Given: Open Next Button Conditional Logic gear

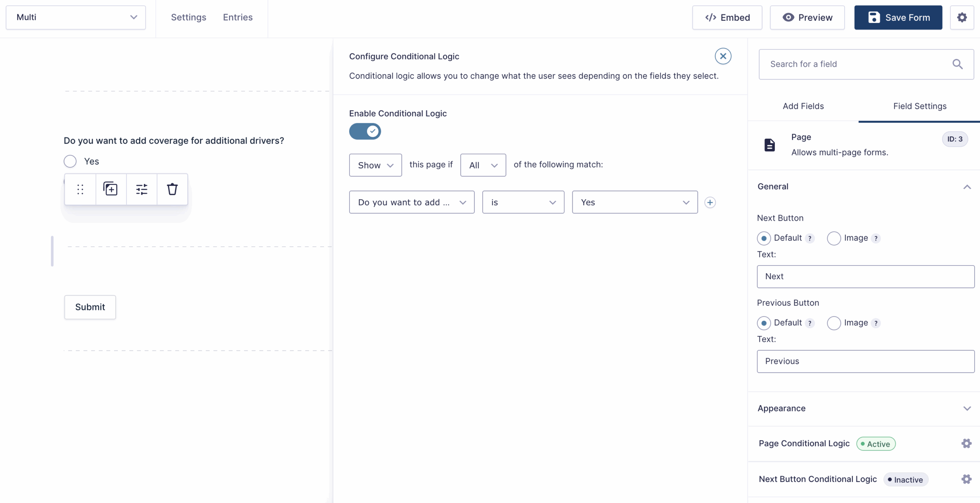Looking at the screenshot, I should [x=966, y=479].
